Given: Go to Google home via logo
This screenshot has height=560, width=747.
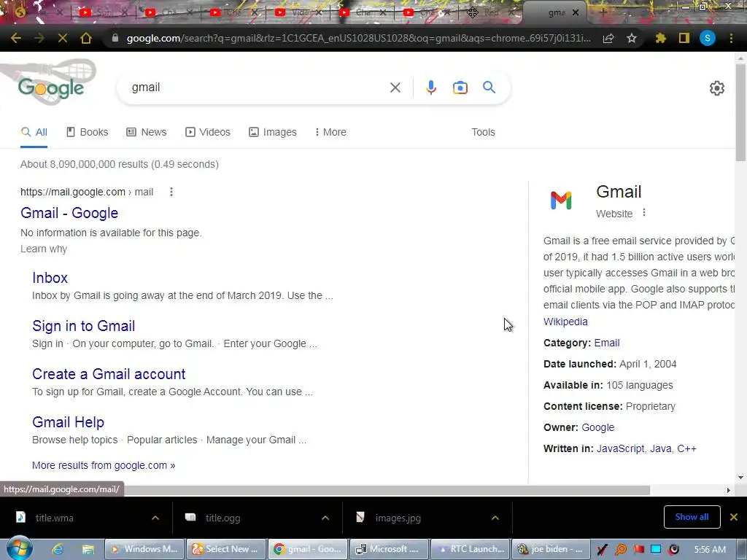Looking at the screenshot, I should coord(51,87).
